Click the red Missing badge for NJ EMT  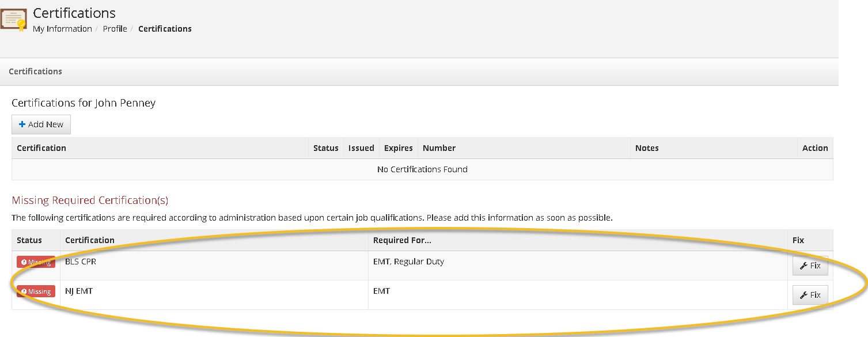(x=36, y=291)
